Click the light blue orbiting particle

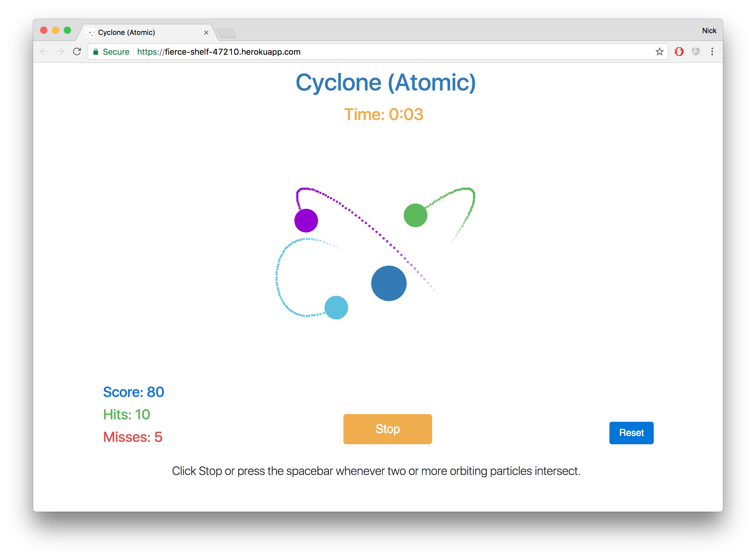click(x=336, y=308)
